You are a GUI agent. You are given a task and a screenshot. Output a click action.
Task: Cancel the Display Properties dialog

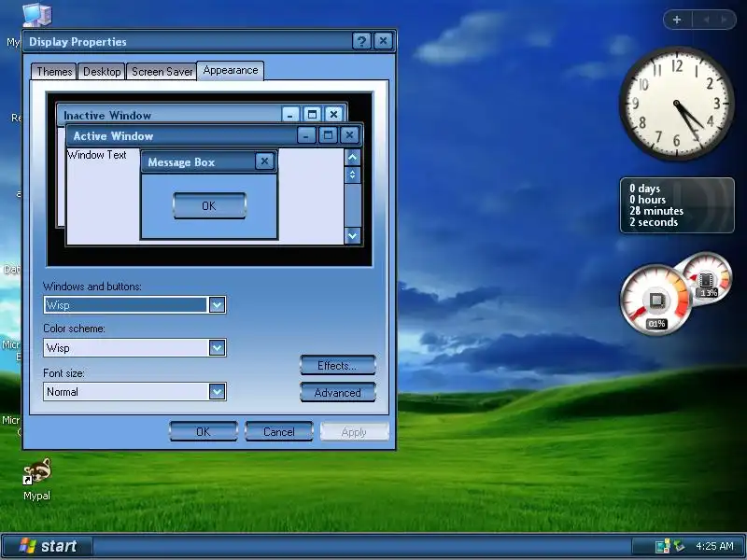point(278,431)
